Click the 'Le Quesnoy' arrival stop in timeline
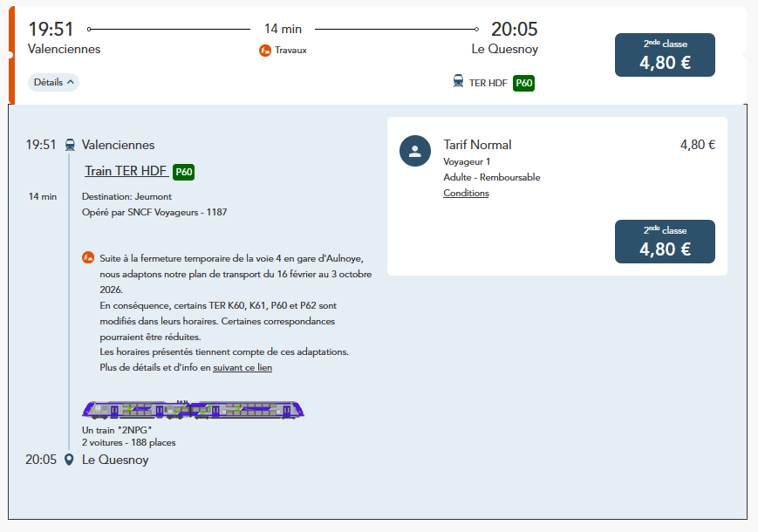Viewport: 758px width, 532px height. pyautogui.click(x=115, y=460)
